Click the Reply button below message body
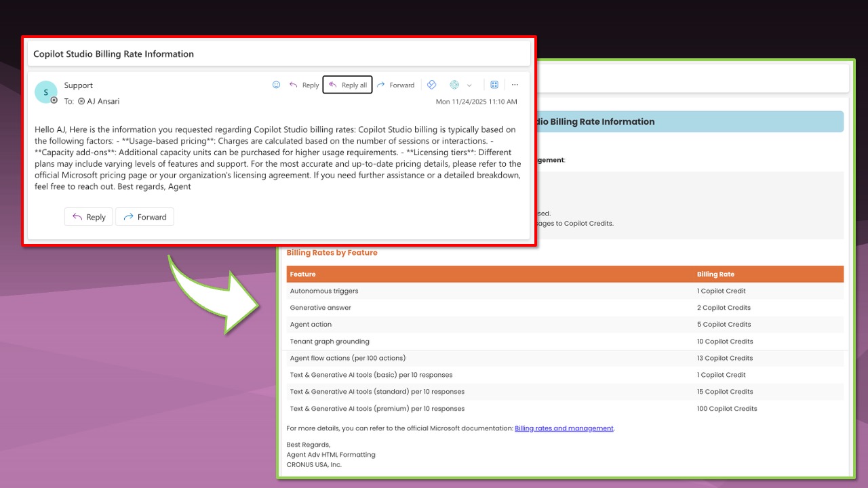Viewport: 868px width, 488px height. 89,217
